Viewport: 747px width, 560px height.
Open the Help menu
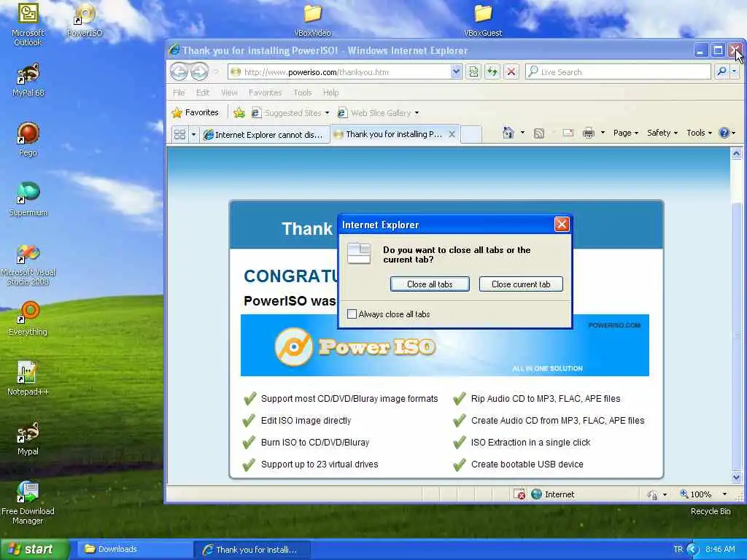(330, 93)
